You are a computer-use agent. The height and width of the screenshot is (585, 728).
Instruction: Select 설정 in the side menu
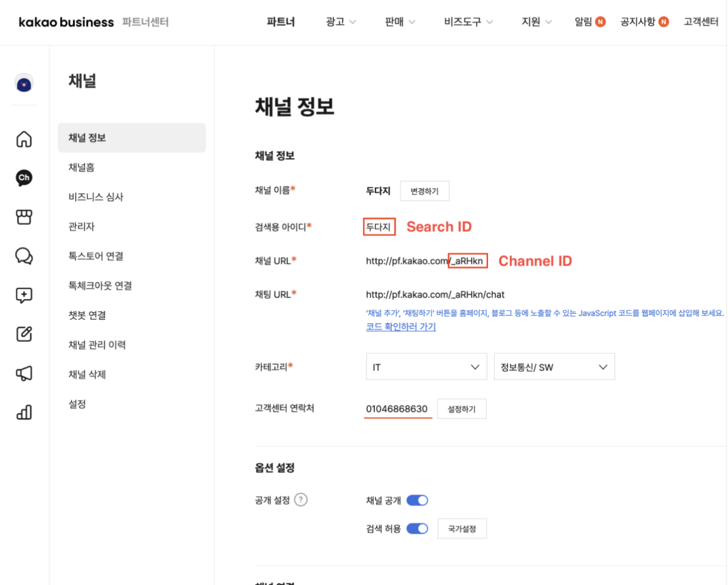tap(77, 404)
